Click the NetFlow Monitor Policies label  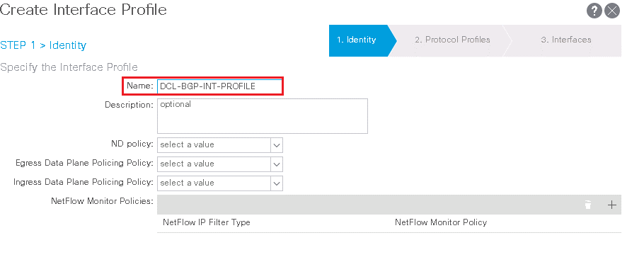pos(103,201)
